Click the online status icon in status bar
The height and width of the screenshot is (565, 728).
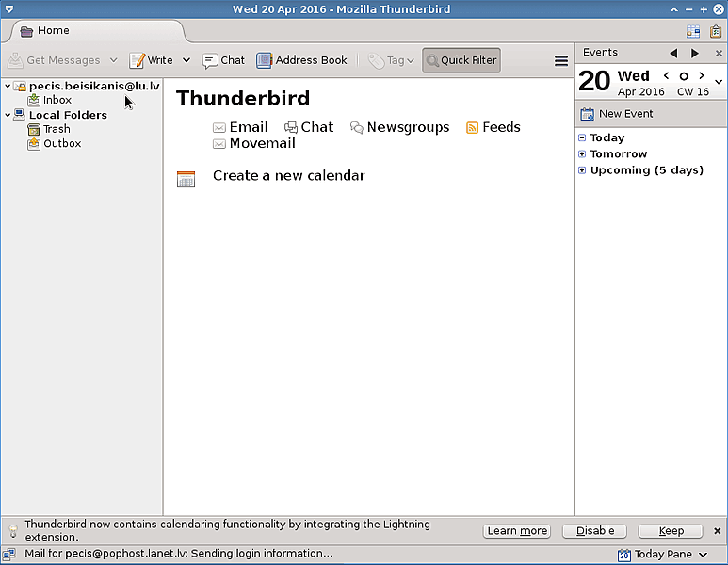tap(8, 554)
